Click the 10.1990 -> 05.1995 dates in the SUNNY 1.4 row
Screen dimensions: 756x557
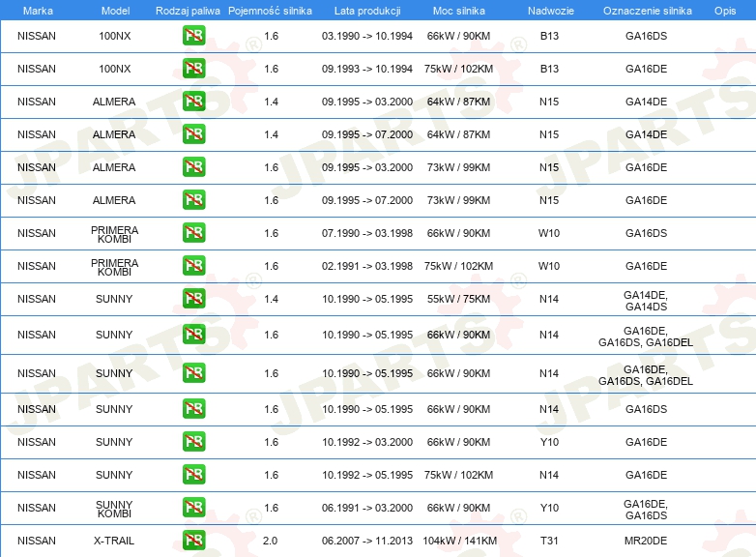tap(367, 299)
